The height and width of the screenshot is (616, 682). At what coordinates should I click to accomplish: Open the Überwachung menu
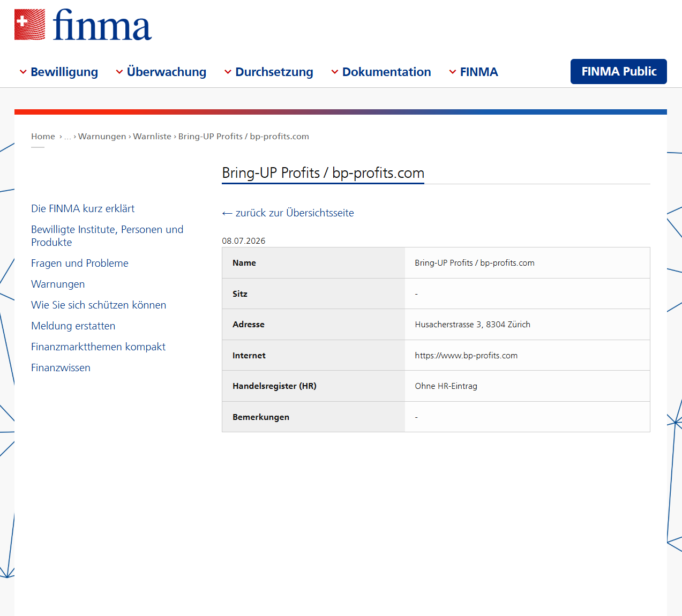(x=167, y=72)
